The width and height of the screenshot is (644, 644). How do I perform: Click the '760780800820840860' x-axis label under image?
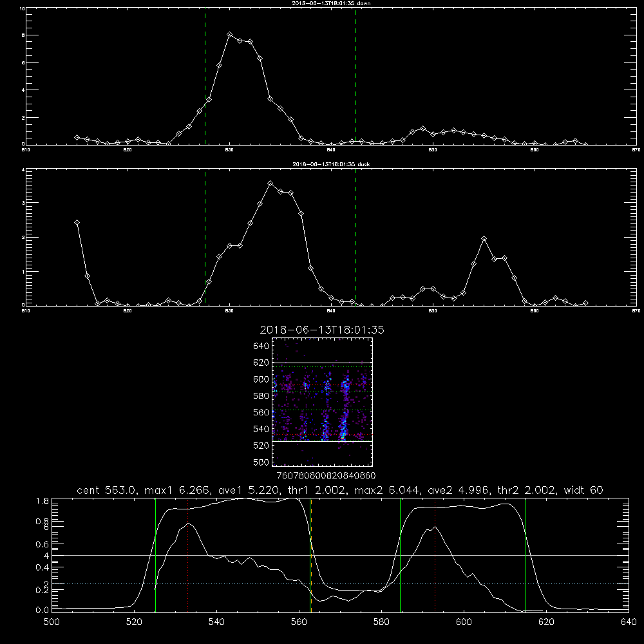[326, 476]
